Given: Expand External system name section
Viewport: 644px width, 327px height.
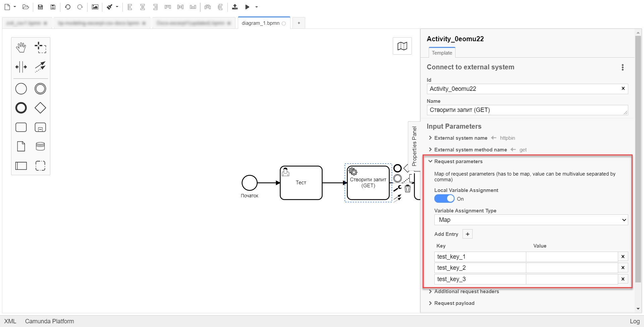Looking at the screenshot, I should [461, 138].
